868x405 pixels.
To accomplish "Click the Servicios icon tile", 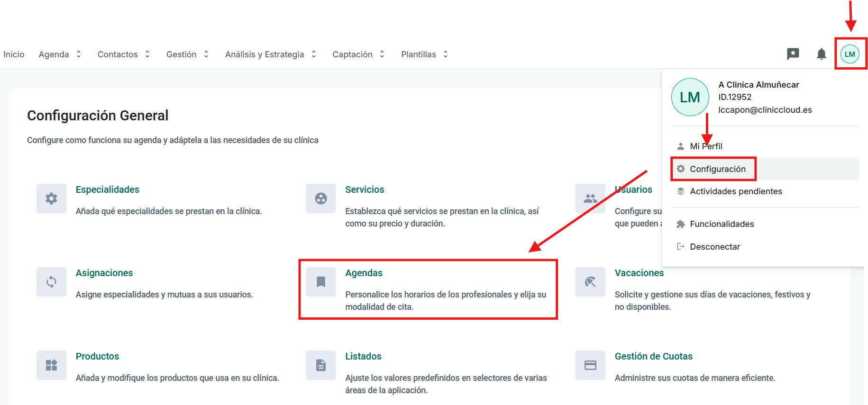I will click(321, 198).
